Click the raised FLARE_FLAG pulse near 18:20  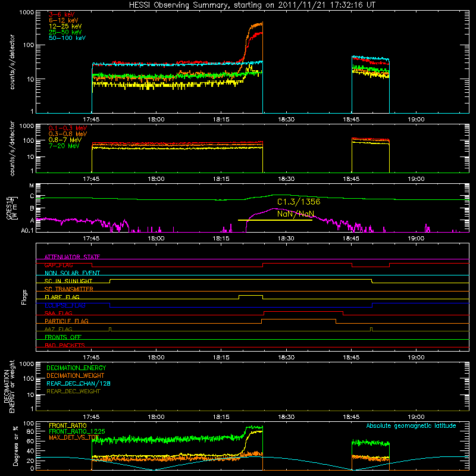[250, 296]
